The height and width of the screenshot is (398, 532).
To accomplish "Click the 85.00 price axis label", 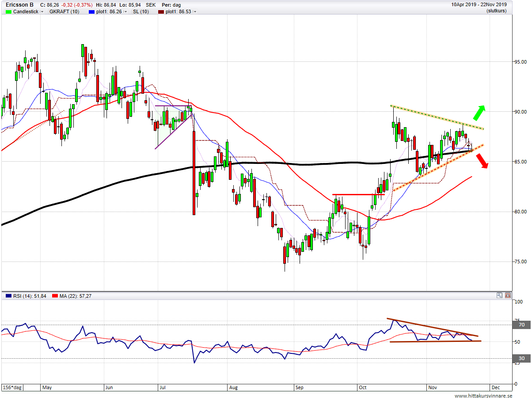I will 520,162.
